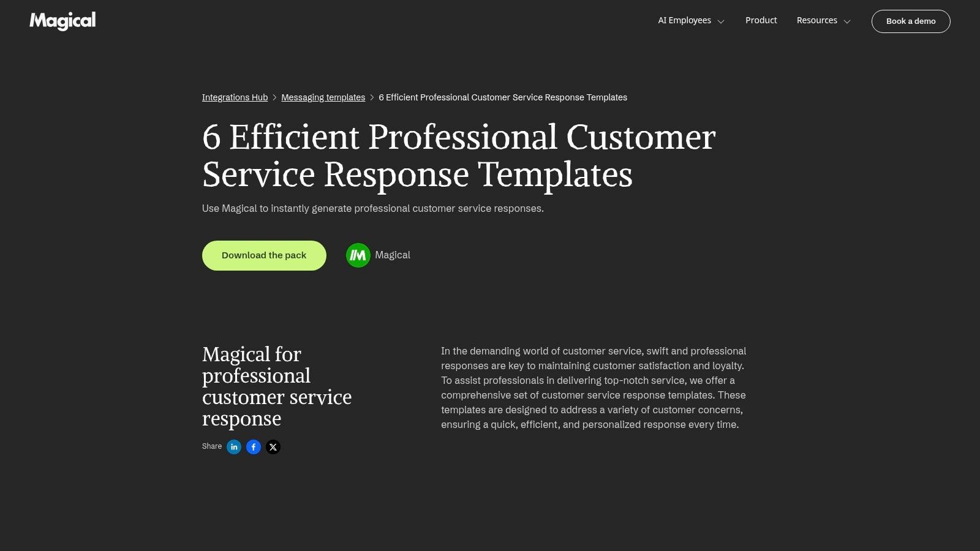Click the Magical logo in the header

pos(62,21)
